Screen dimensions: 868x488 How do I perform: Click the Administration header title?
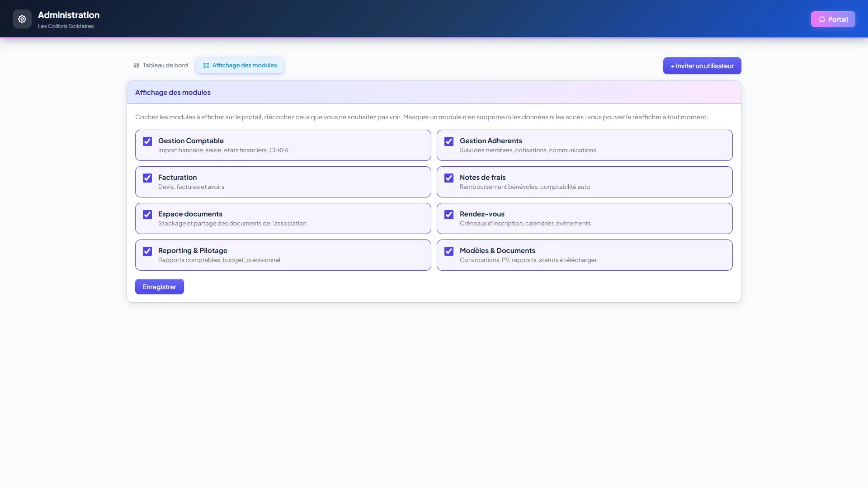[x=69, y=15]
